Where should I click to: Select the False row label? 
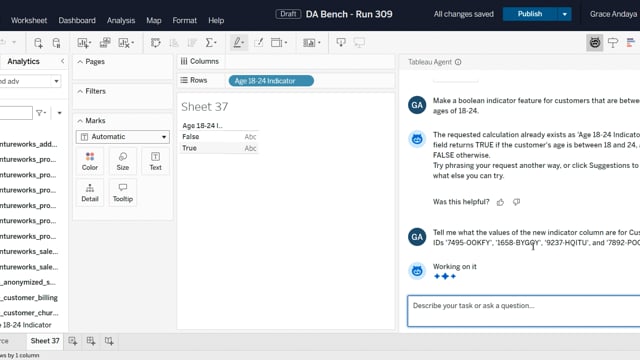(191, 137)
